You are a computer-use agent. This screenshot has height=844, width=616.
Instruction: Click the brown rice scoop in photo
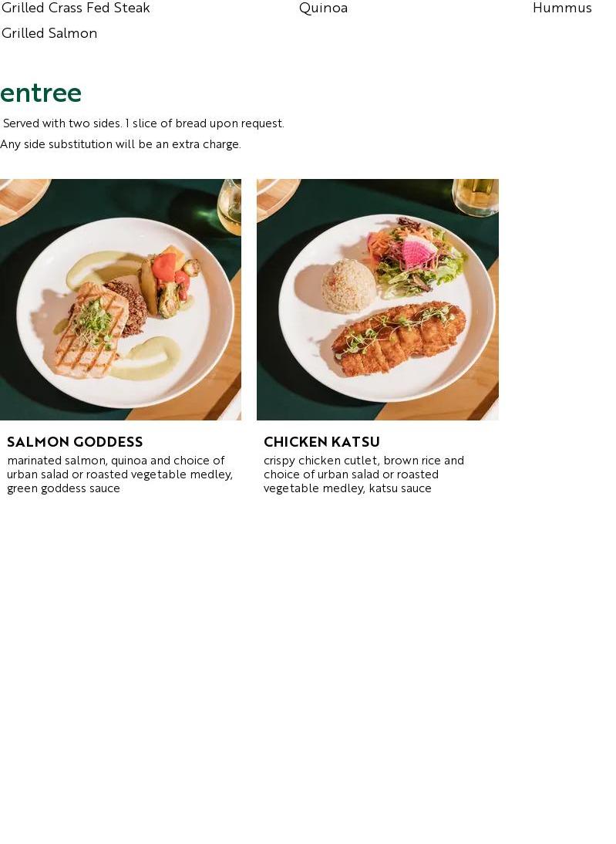coord(348,285)
